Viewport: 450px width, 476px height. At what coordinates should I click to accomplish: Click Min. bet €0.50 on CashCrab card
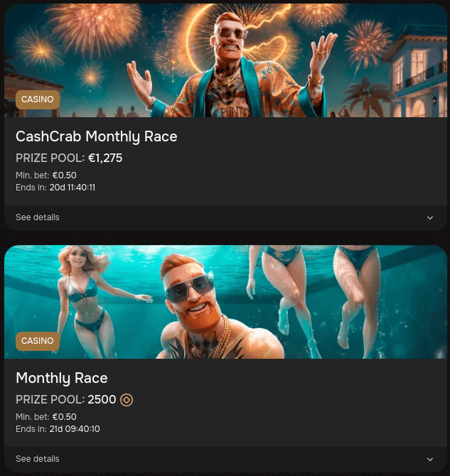(46, 175)
